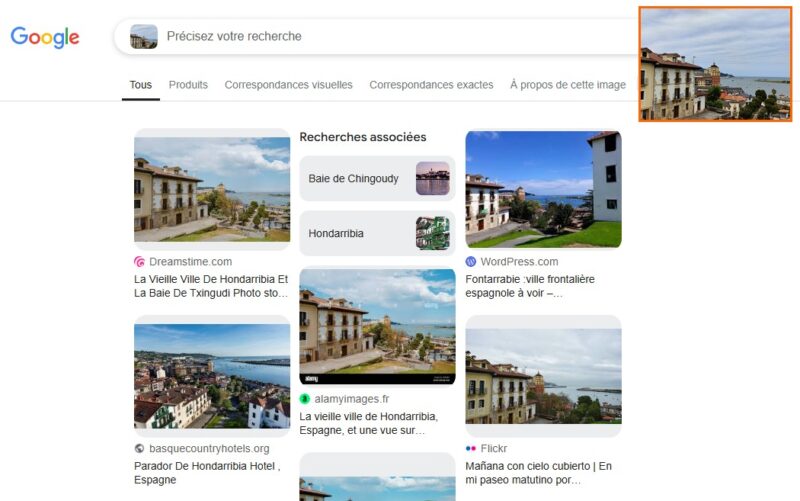Open the Dreamstime.com source label
800x501 pixels.
[x=190, y=262]
